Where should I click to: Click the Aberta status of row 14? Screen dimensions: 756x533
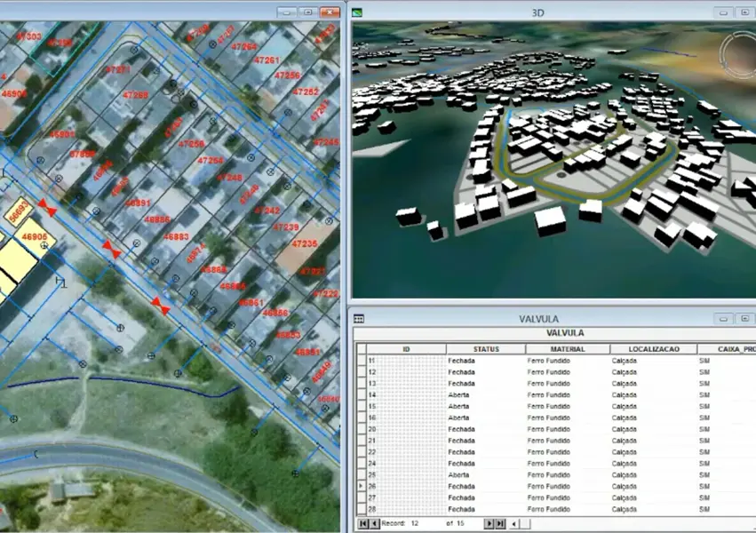tap(458, 395)
